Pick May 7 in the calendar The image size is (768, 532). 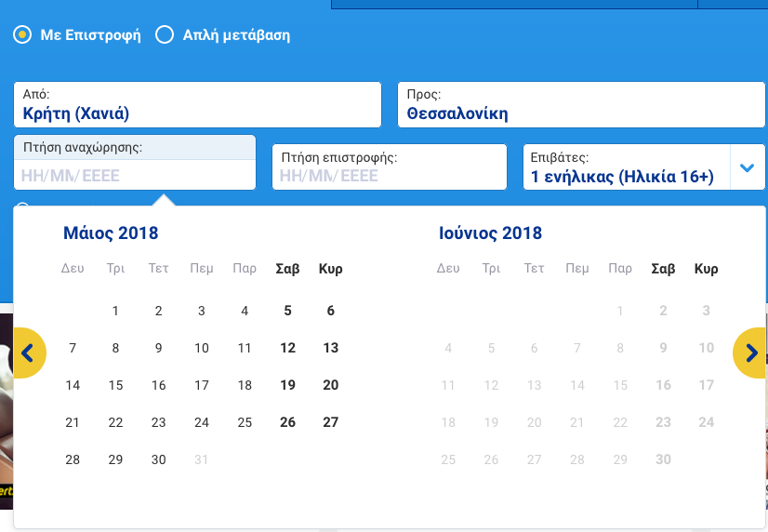click(73, 348)
